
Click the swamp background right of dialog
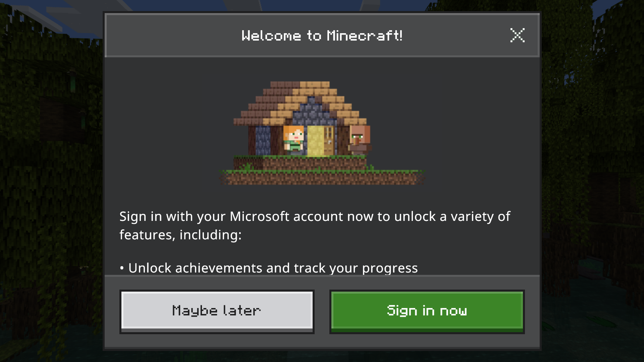click(x=593, y=181)
